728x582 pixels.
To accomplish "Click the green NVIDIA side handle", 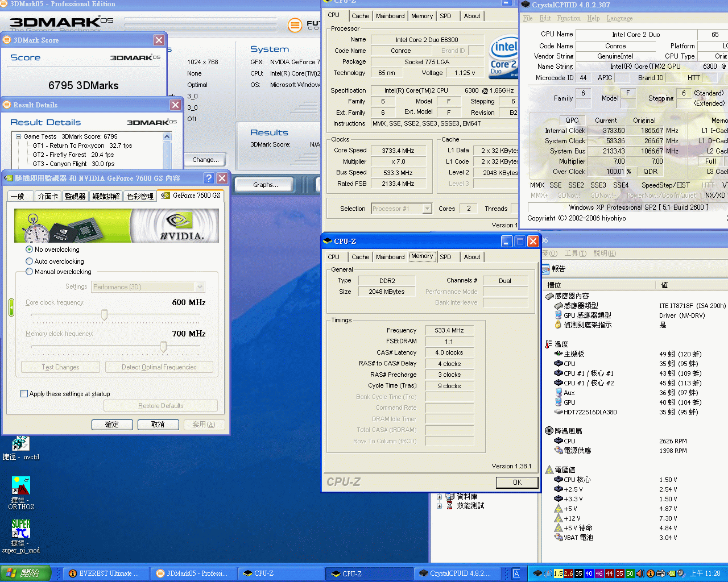I will click(11, 307).
